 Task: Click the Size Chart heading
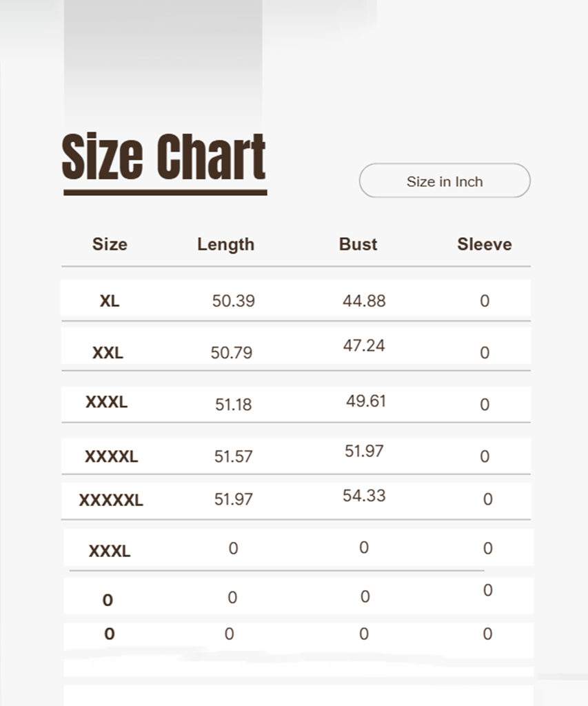[164, 157]
